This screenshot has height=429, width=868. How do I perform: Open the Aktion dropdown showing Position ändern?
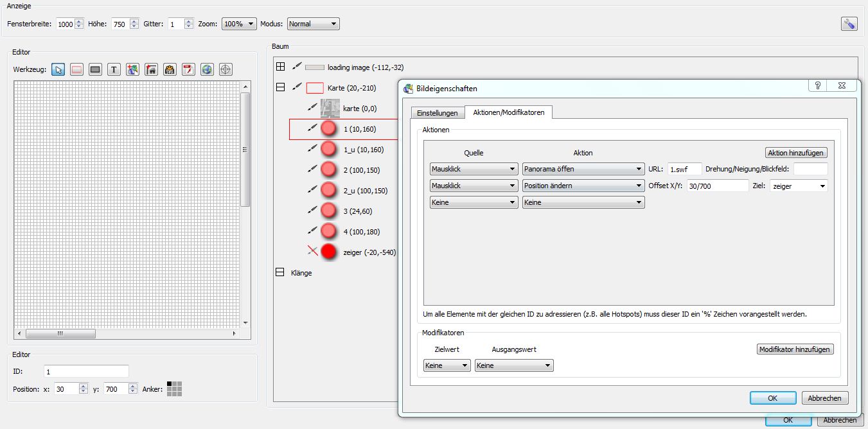tap(583, 186)
